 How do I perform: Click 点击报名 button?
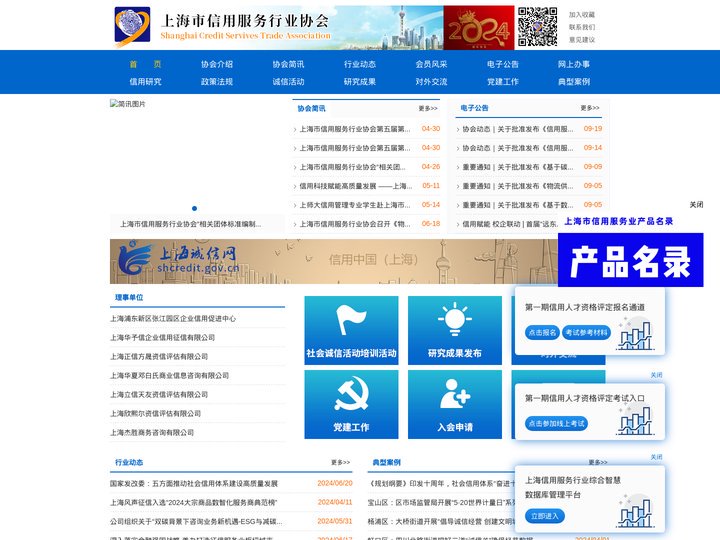pyautogui.click(x=542, y=332)
